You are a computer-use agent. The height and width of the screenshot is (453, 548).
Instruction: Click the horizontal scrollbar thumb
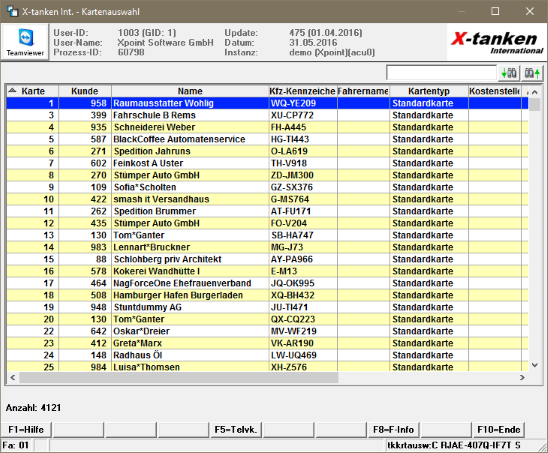click(179, 378)
